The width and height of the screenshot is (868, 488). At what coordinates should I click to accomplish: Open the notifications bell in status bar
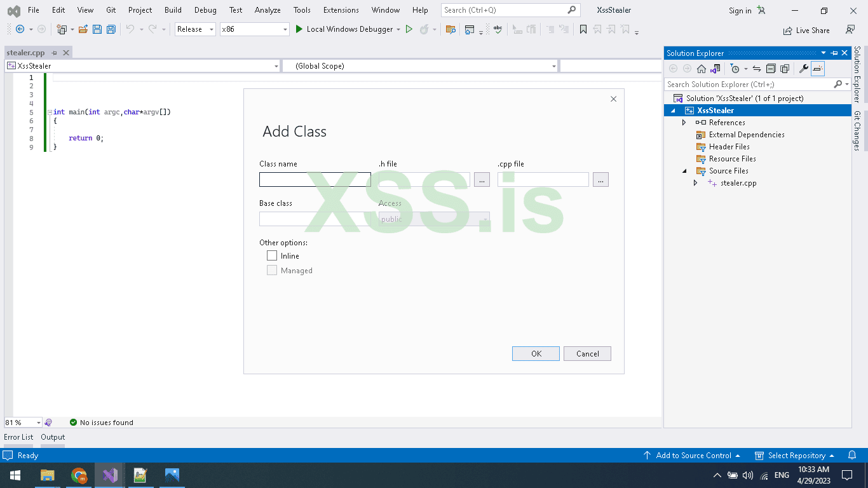pos(852,456)
